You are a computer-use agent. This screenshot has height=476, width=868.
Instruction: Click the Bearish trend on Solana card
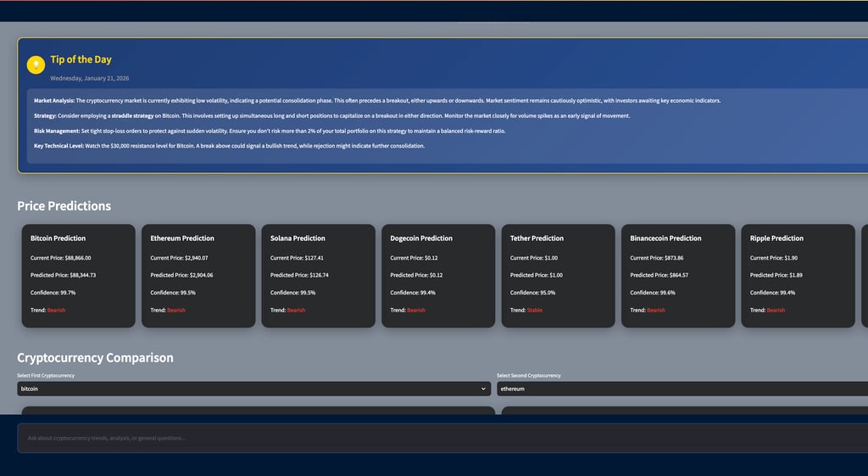click(296, 311)
